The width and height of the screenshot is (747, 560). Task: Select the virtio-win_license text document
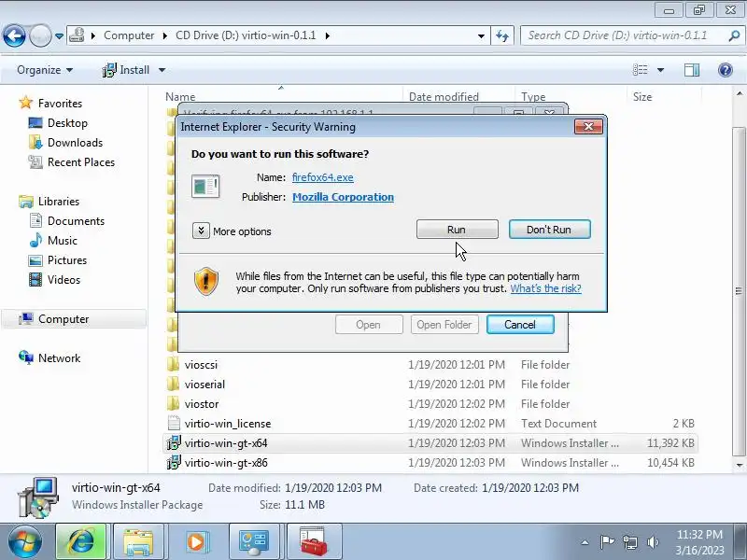(228, 424)
